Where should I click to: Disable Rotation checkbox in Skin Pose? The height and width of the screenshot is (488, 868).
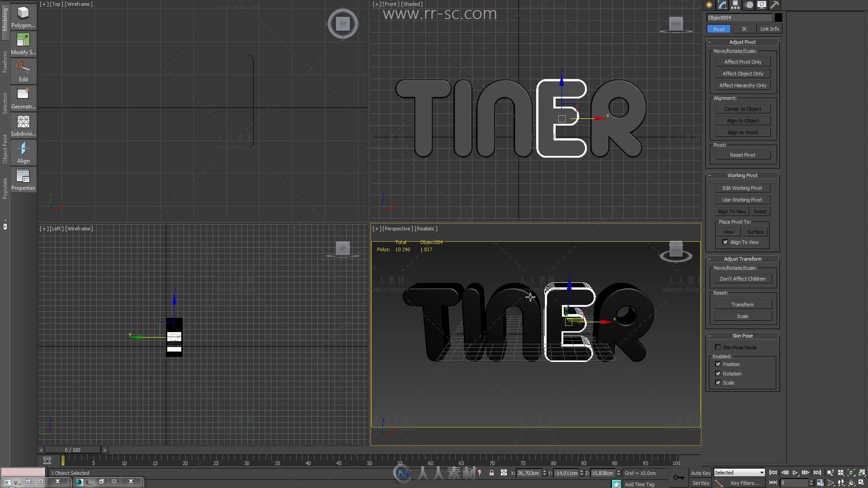pos(718,373)
